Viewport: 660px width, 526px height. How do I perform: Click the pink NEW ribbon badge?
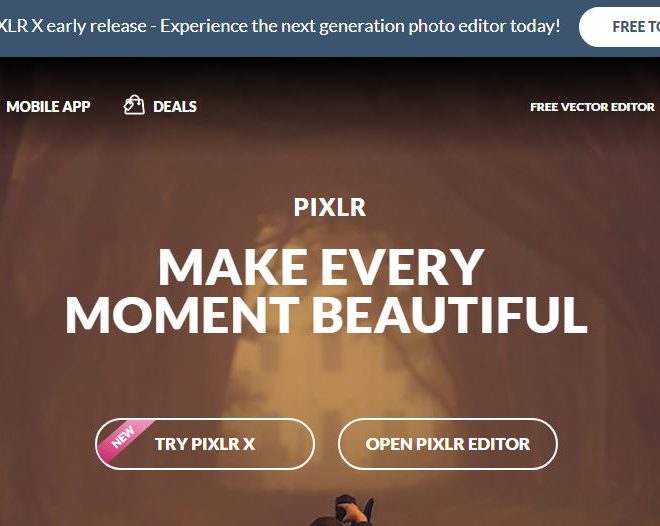[x=125, y=437]
